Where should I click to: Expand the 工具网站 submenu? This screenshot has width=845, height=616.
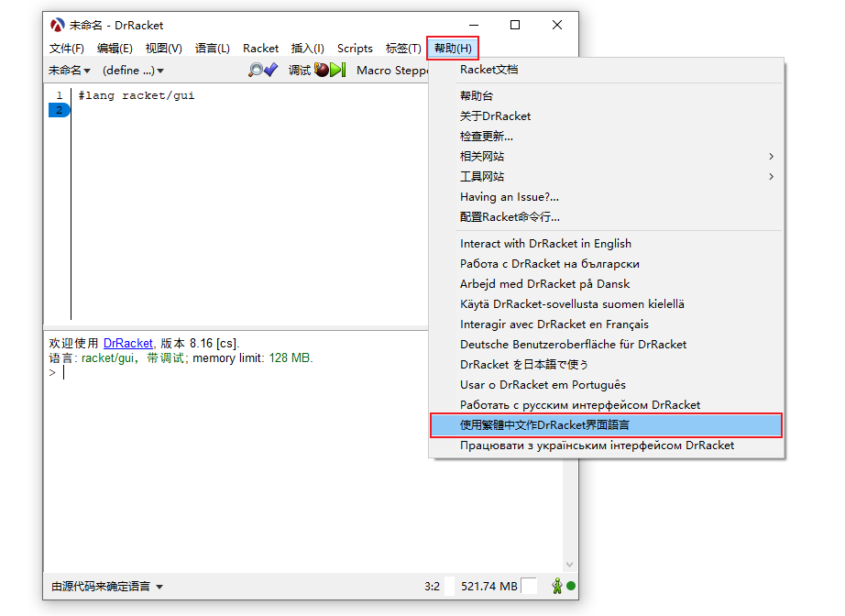(x=607, y=177)
